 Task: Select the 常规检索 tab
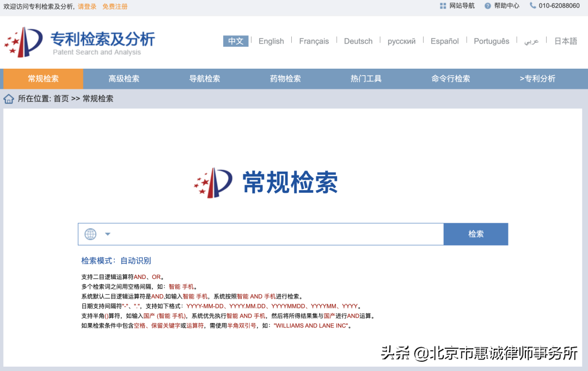[43, 79]
